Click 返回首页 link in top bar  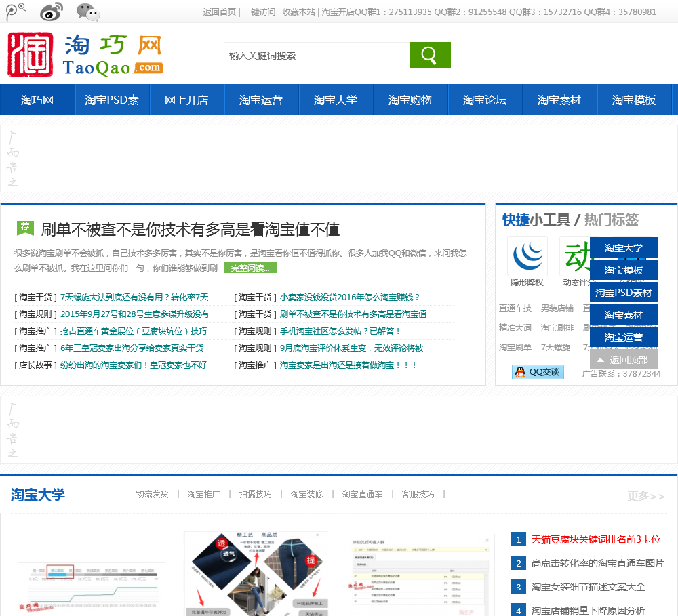coord(220,12)
